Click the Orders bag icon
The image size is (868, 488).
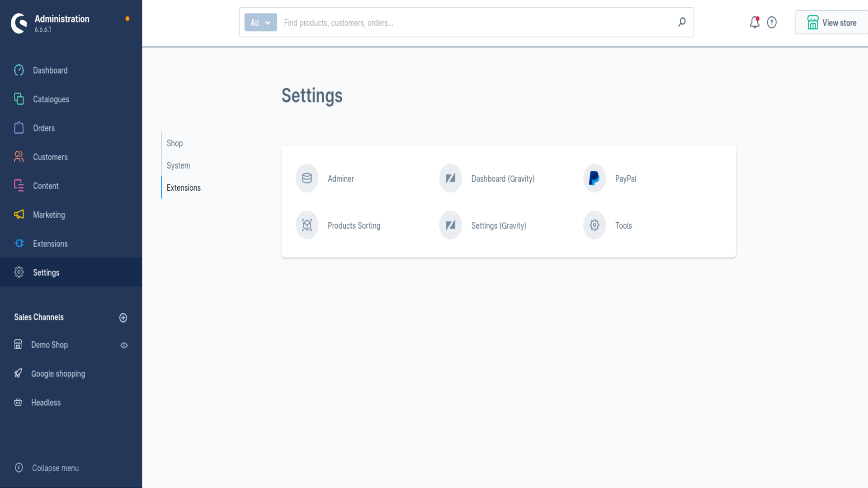tap(19, 128)
